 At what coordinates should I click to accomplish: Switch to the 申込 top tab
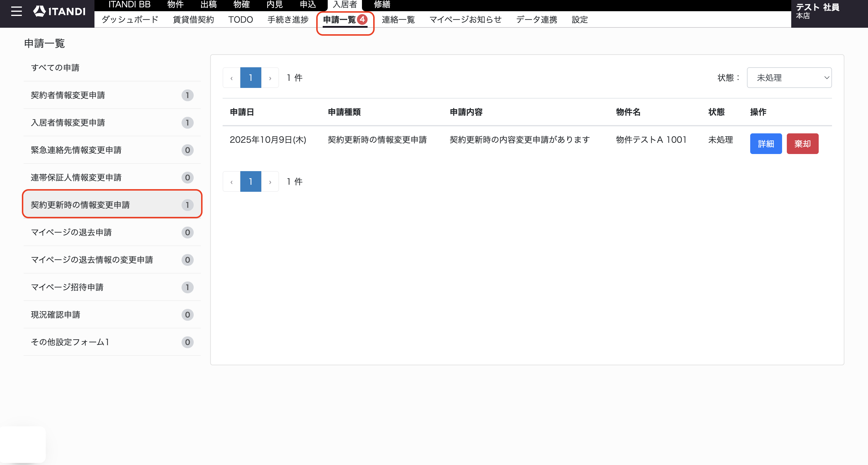coord(308,5)
